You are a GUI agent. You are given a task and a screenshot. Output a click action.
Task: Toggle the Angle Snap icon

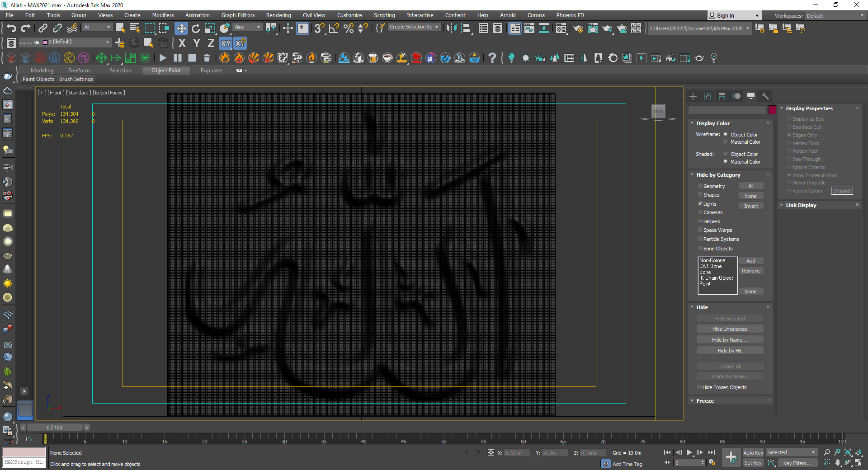(x=334, y=28)
